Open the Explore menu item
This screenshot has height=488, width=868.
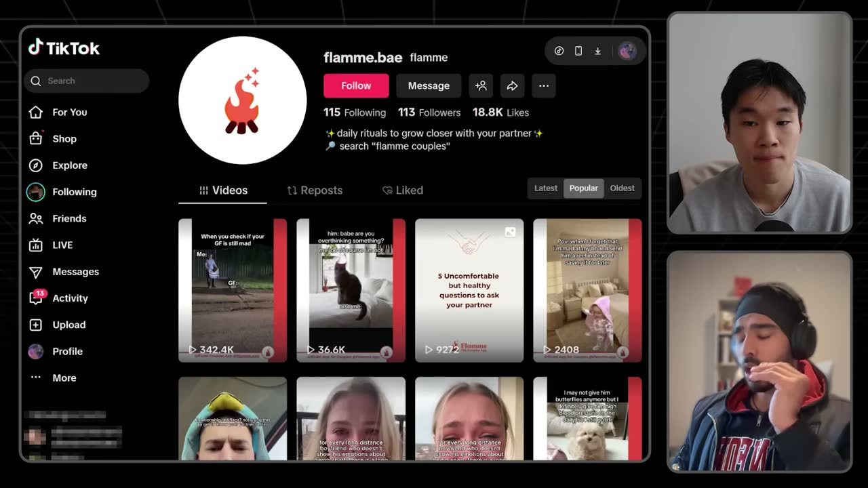click(x=70, y=165)
